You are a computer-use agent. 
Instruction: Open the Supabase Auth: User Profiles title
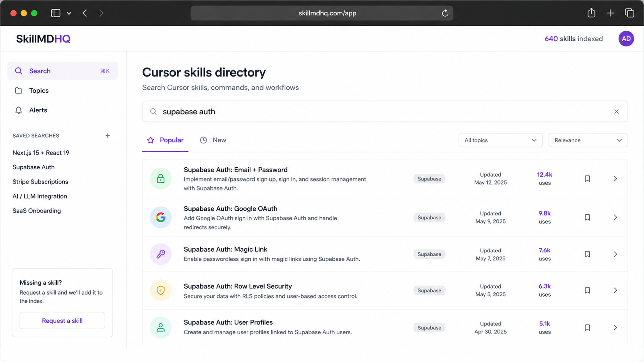coord(228,322)
